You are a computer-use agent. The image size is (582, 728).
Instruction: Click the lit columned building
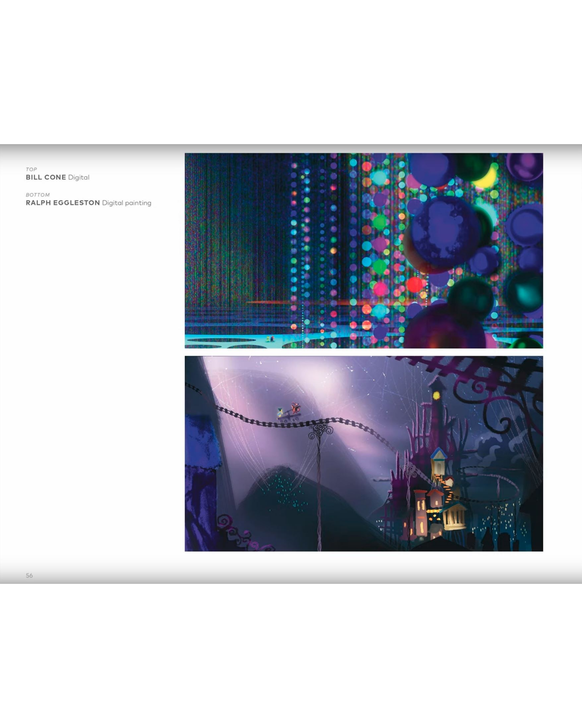pyautogui.click(x=454, y=517)
